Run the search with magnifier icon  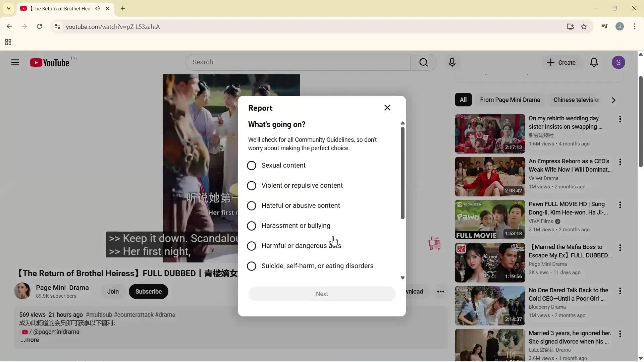click(x=423, y=62)
